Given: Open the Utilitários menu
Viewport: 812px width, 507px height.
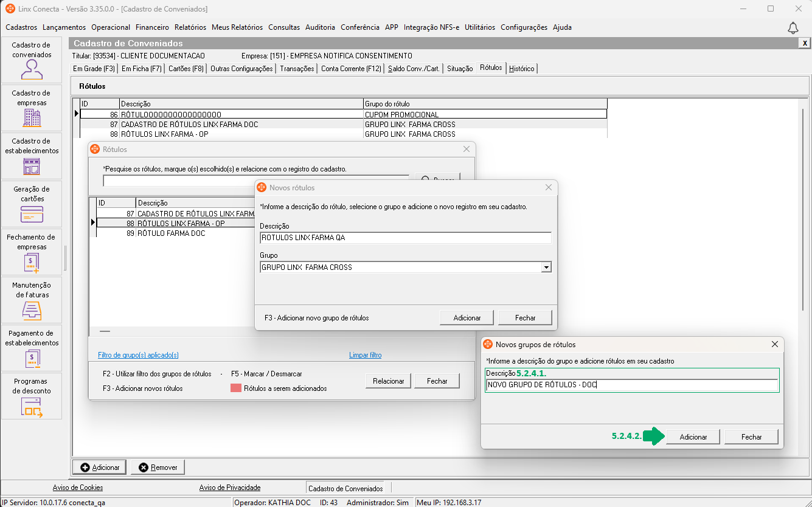Looking at the screenshot, I should tap(480, 27).
